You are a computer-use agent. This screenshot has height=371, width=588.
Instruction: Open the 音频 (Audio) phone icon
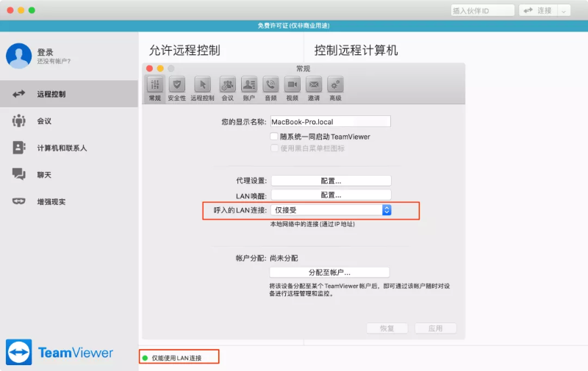pyautogui.click(x=270, y=84)
